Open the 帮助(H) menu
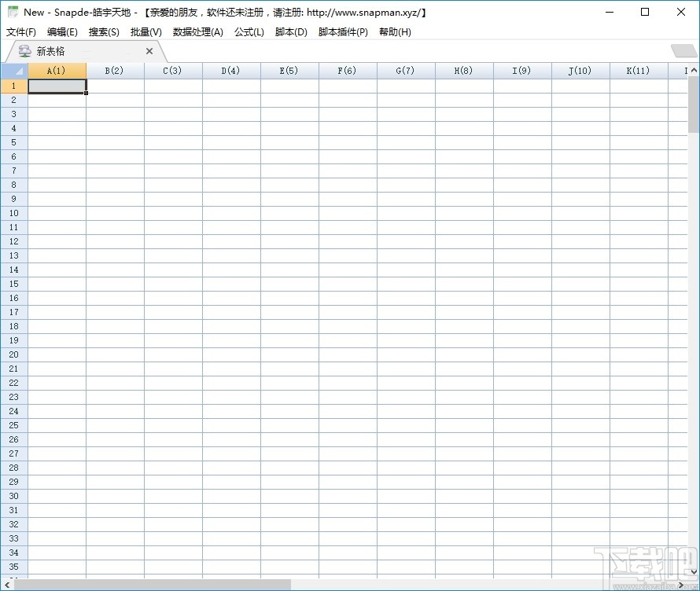700x591 pixels. (395, 31)
